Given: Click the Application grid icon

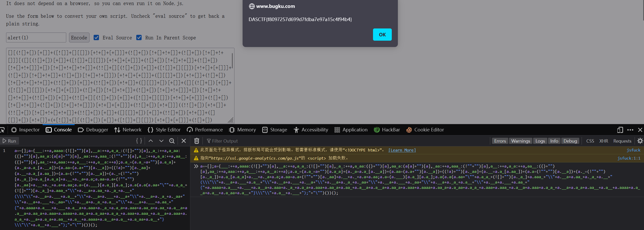Looking at the screenshot, I should coord(337,130).
